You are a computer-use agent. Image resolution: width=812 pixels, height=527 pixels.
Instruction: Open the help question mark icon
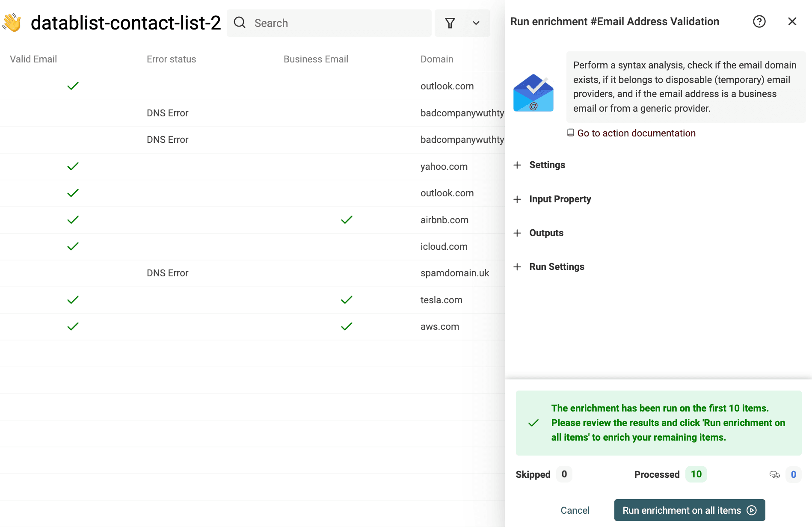pyautogui.click(x=759, y=21)
